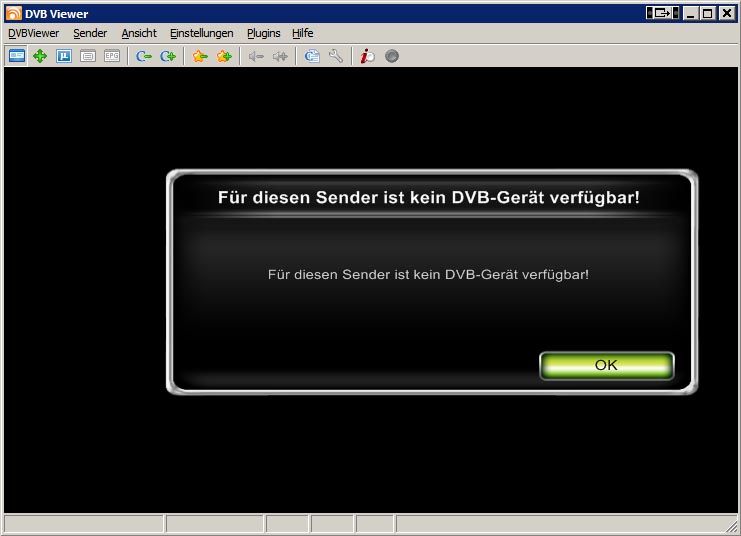The image size is (741, 536).
Task: Open the channel list icon
Action: click(x=312, y=56)
